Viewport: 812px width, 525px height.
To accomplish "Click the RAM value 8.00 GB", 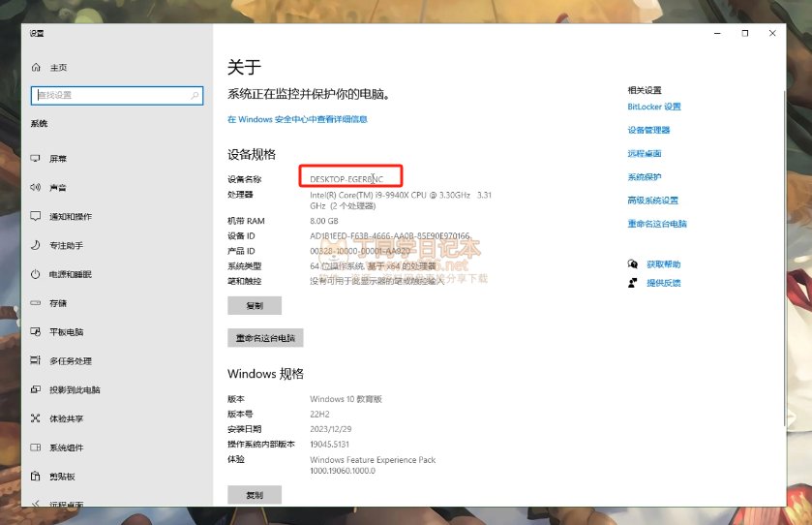I will (323, 221).
